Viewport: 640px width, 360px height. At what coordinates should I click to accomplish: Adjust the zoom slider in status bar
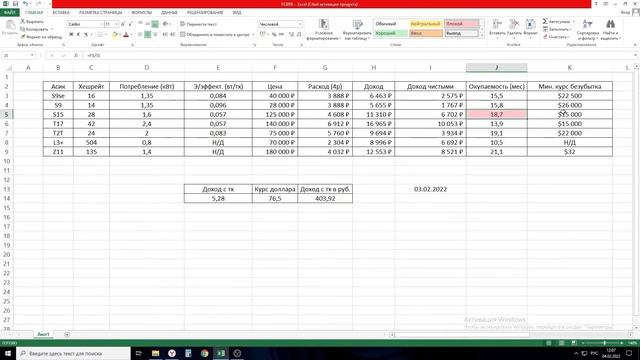point(604,343)
